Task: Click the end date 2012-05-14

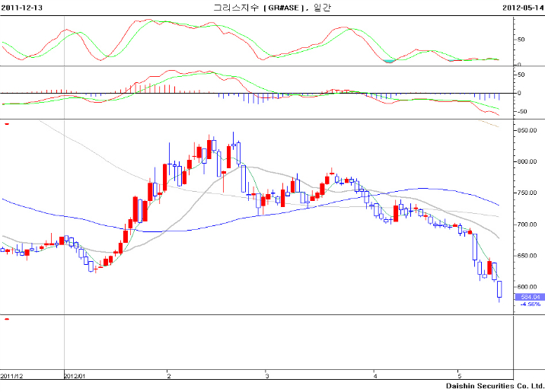Action: click(522, 7)
